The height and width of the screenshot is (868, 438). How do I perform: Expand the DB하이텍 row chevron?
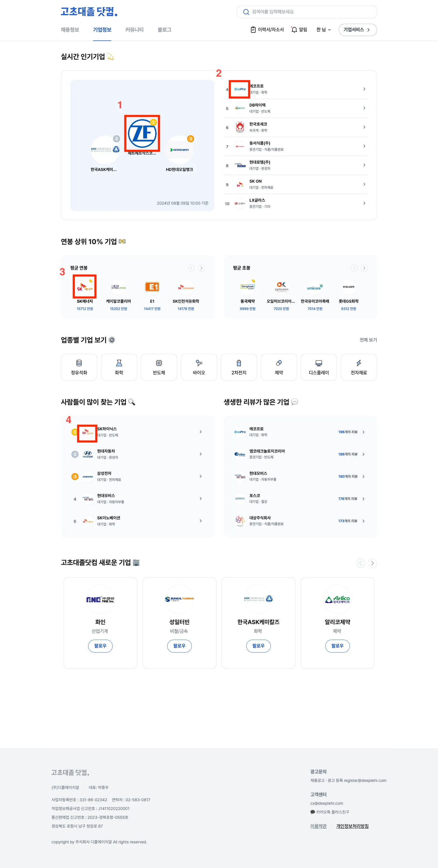click(364, 108)
